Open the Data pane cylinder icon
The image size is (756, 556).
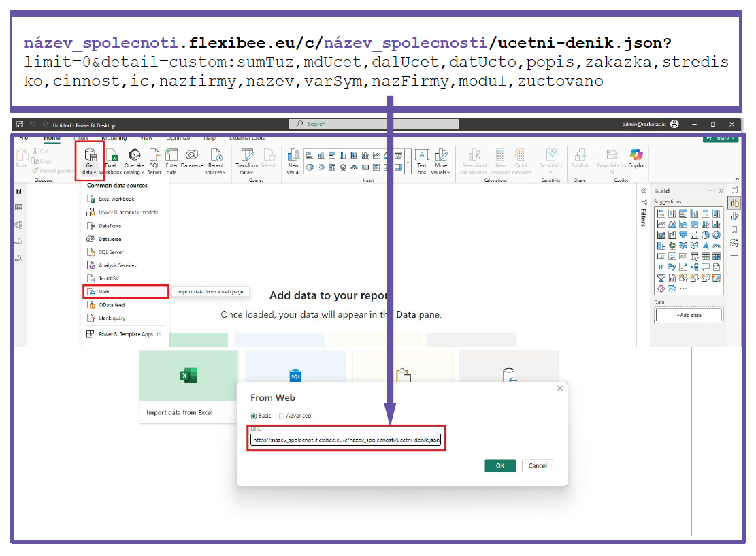point(734,189)
